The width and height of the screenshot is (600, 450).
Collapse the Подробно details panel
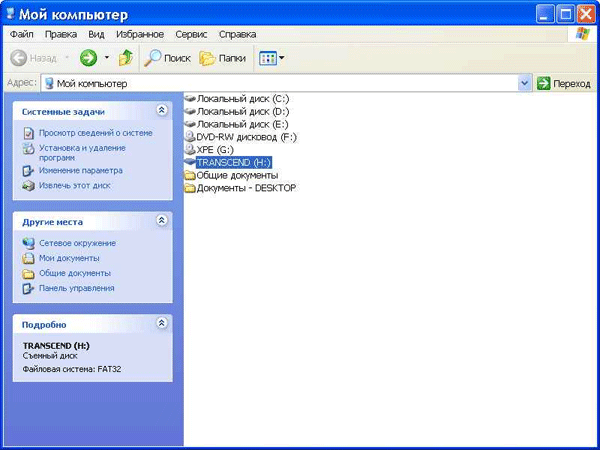pyautogui.click(x=162, y=324)
